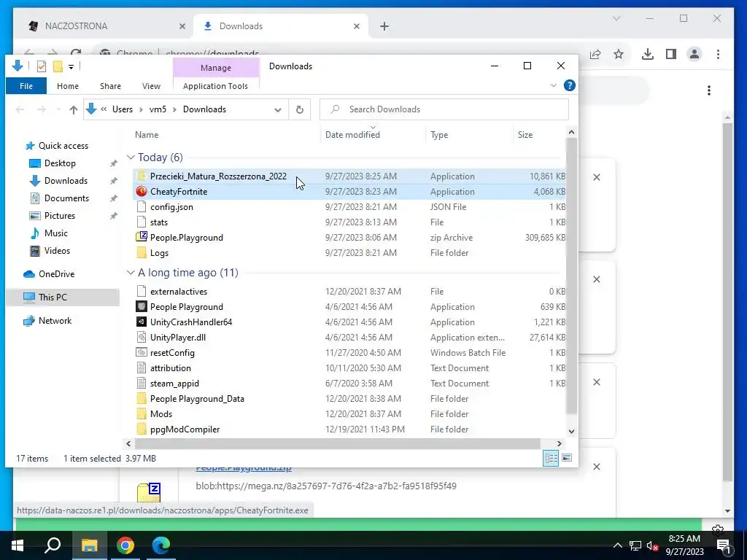Switch to Details view layout icon
747x560 pixels.
pyautogui.click(x=551, y=458)
